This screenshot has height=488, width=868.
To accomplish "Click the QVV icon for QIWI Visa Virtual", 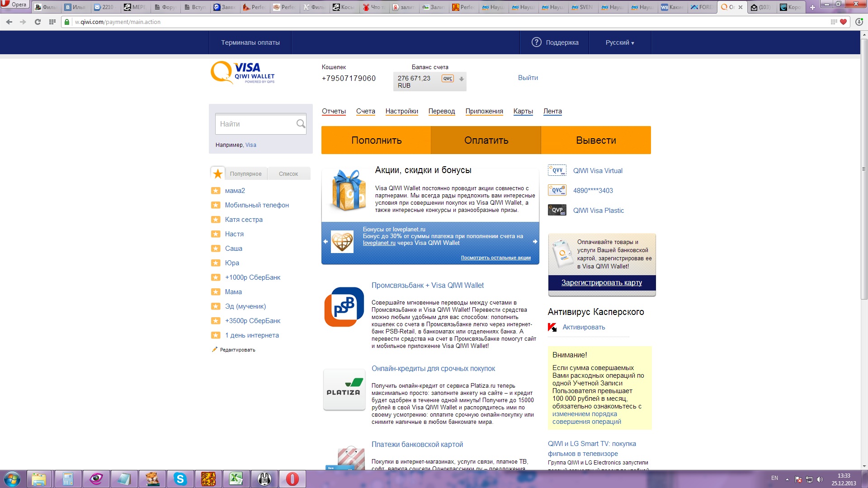I will click(557, 170).
